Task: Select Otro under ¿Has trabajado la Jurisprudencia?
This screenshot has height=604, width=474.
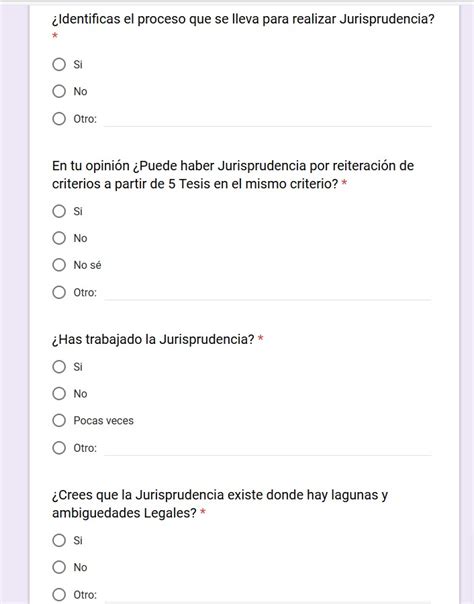Action: 59,448
